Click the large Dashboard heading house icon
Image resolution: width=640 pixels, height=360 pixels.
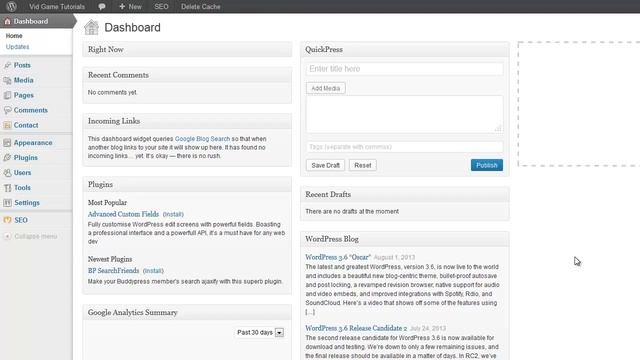91,27
